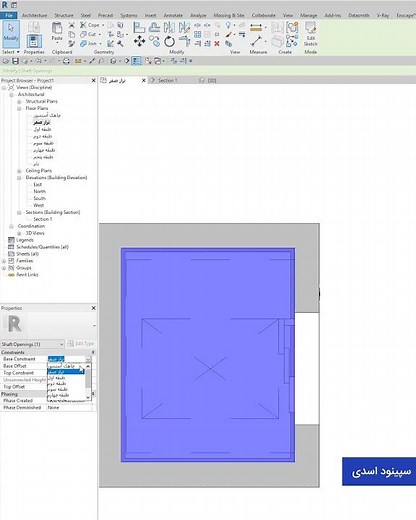Expand the Ceiling Plans node

point(19,171)
